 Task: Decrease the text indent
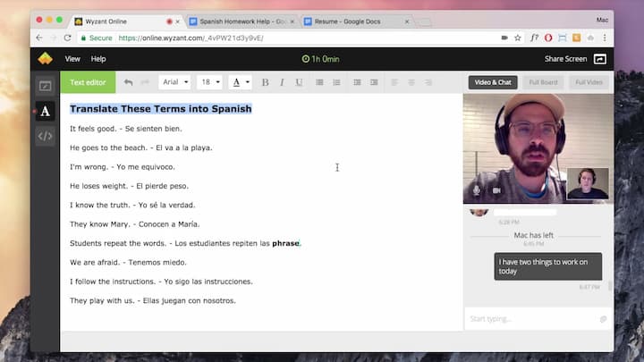point(357,82)
